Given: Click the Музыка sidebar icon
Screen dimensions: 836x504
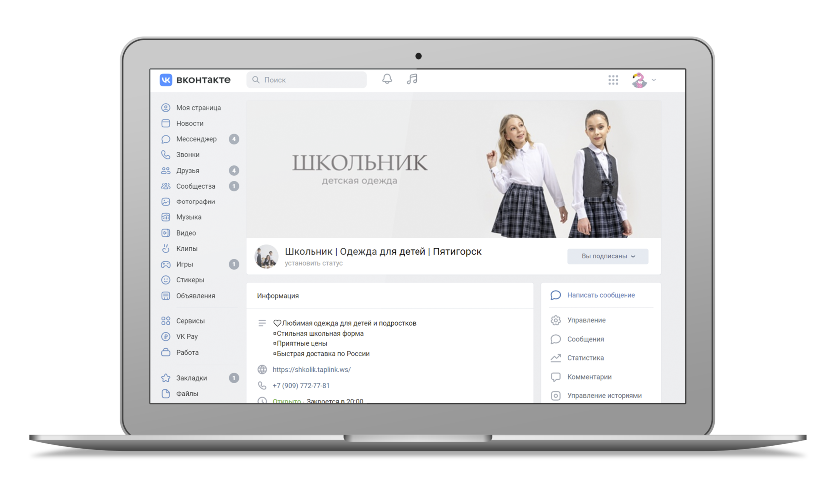Looking at the screenshot, I should (x=166, y=217).
